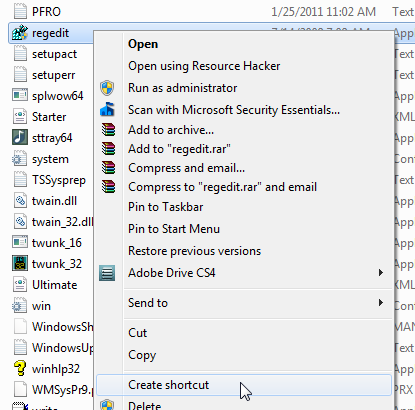Choose Pin to Start Menu
Screen dimensions: 415x410
pos(174,229)
